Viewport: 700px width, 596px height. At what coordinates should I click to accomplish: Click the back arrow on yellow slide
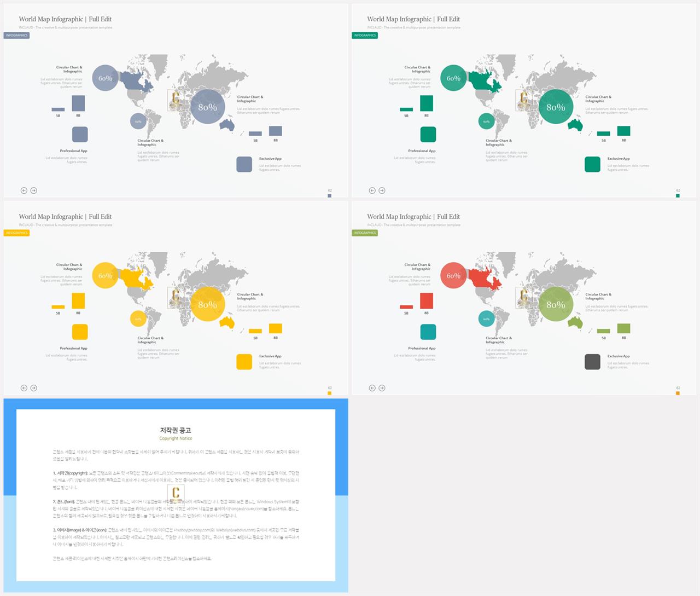24,388
